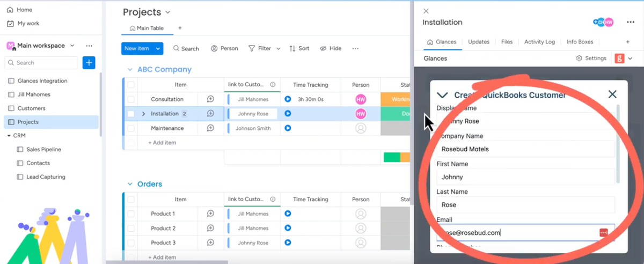This screenshot has height=264, width=644.
Task: Collapse the ABC Company group
Action: [130, 70]
